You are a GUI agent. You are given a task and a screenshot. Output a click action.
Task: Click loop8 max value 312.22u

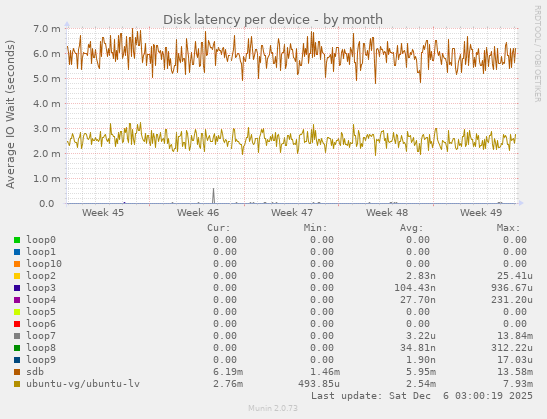coord(512,348)
